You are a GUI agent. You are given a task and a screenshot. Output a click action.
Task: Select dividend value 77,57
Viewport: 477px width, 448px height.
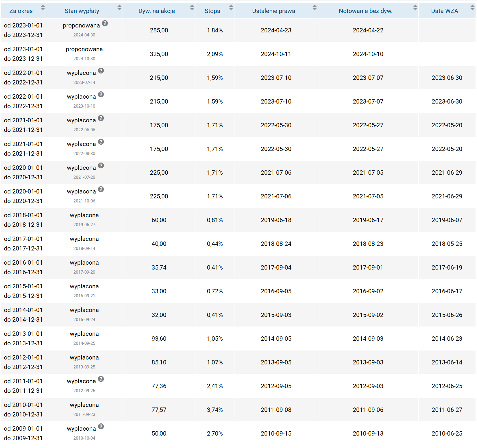tap(159, 410)
